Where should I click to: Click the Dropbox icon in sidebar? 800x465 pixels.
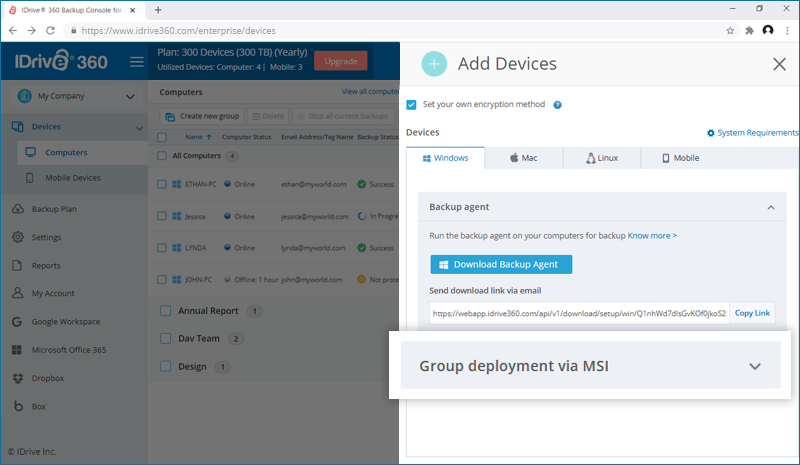tap(18, 379)
